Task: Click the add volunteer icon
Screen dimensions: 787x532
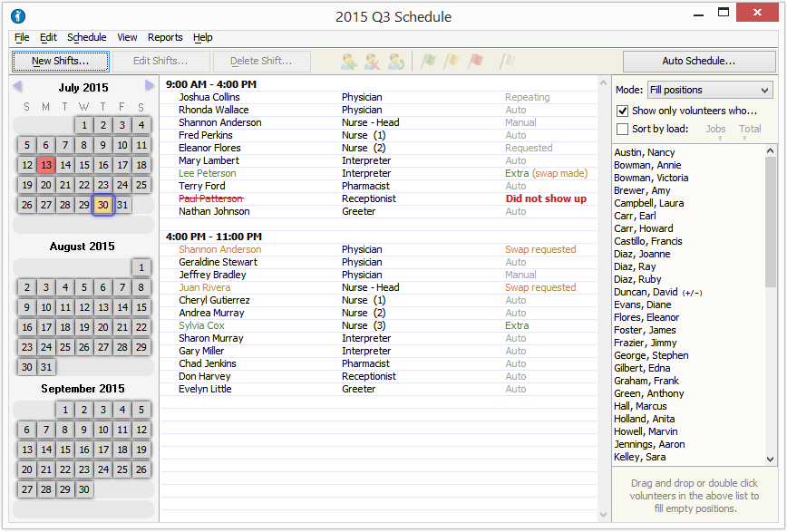Action: point(349,61)
